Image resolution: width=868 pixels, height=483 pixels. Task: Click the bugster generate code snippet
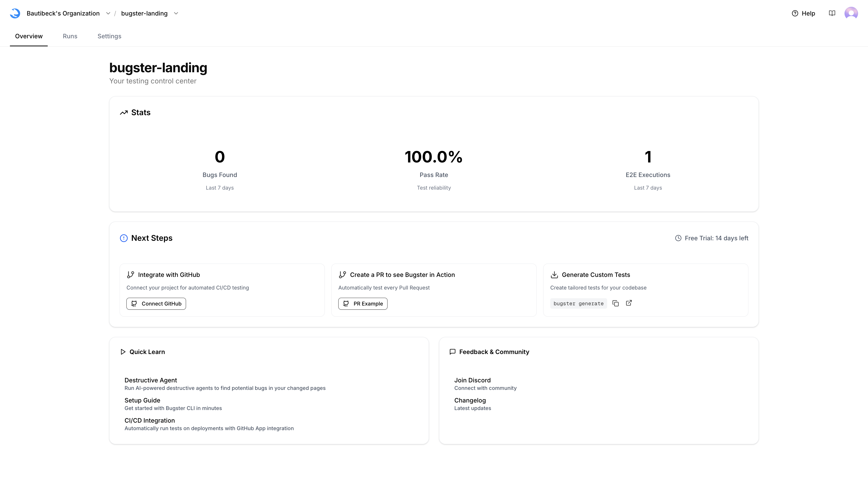point(578,304)
